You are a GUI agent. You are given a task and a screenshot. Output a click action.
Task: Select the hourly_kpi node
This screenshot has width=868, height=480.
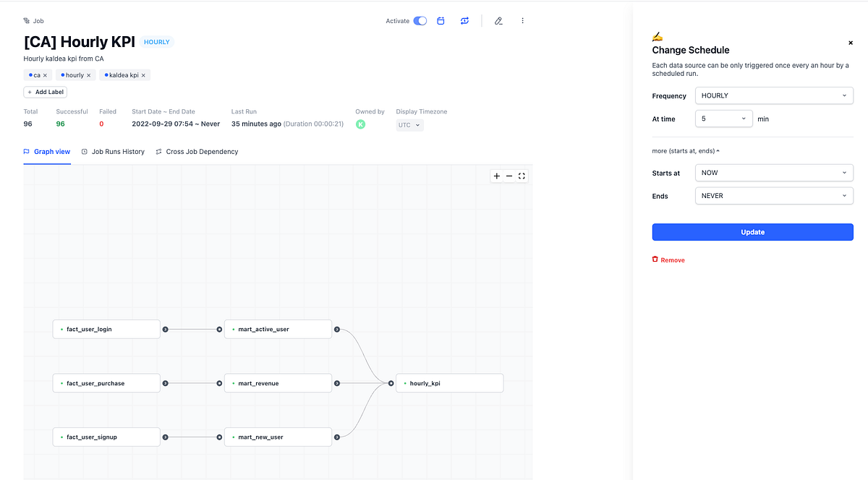449,383
